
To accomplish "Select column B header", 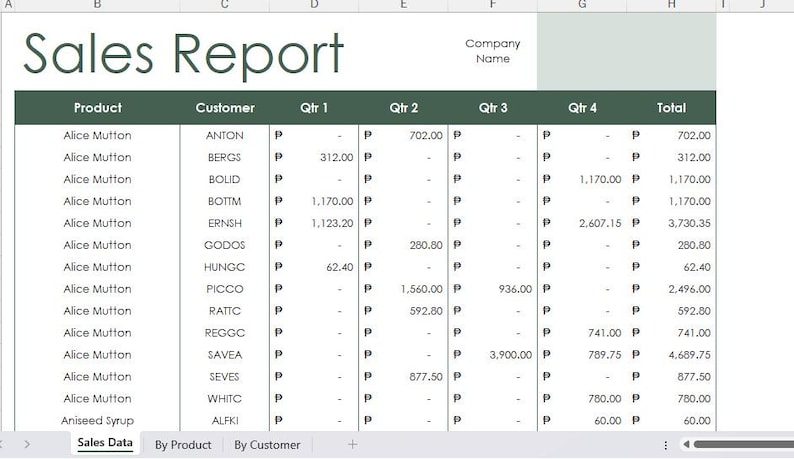I will [x=97, y=5].
